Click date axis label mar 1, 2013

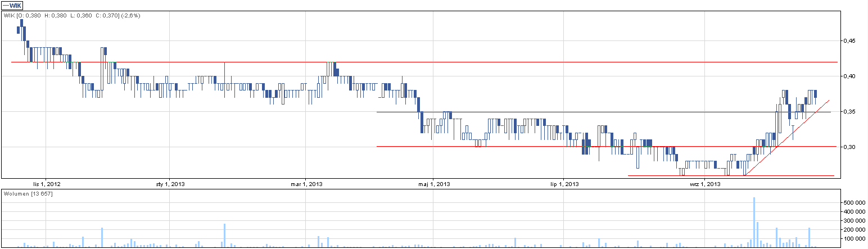(306, 184)
